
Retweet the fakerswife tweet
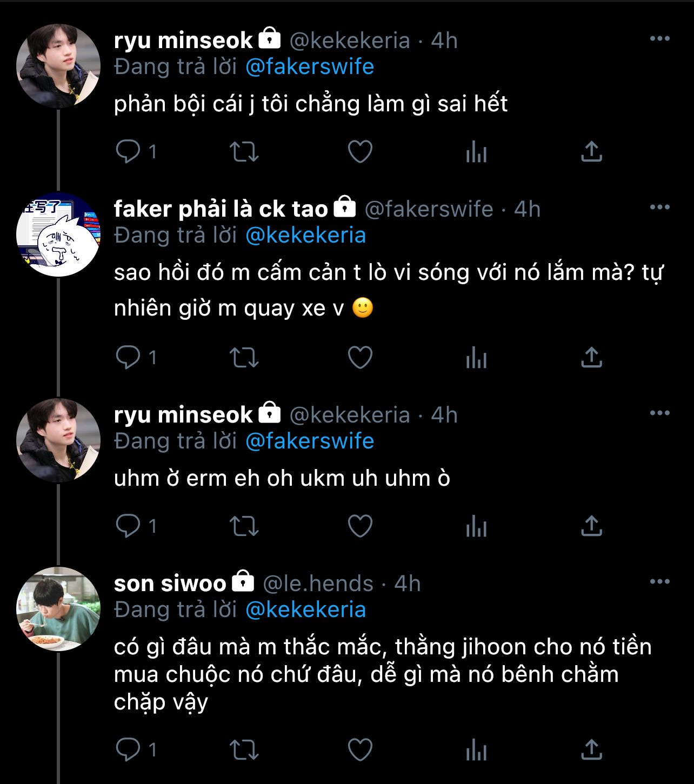point(244,357)
